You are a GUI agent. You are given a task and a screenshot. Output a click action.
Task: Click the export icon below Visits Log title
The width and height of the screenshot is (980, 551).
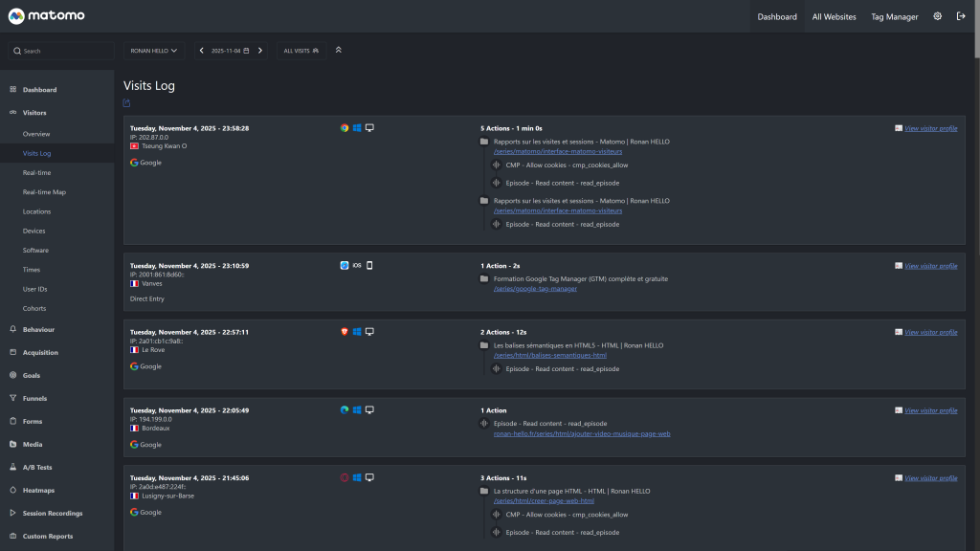click(x=127, y=103)
